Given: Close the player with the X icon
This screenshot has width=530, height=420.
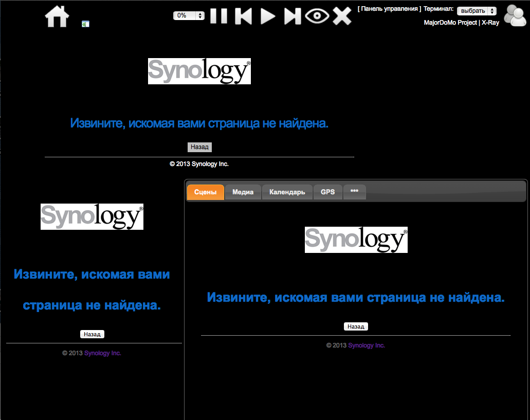Looking at the screenshot, I should click(342, 16).
